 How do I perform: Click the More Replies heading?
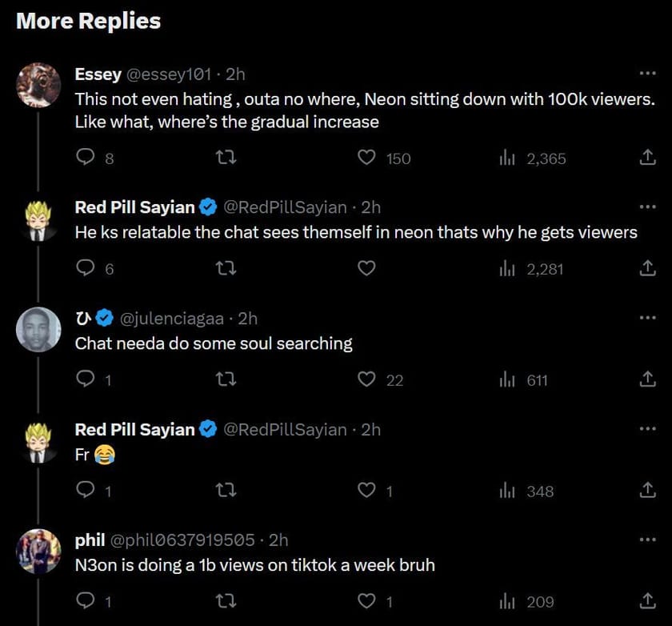coord(87,21)
